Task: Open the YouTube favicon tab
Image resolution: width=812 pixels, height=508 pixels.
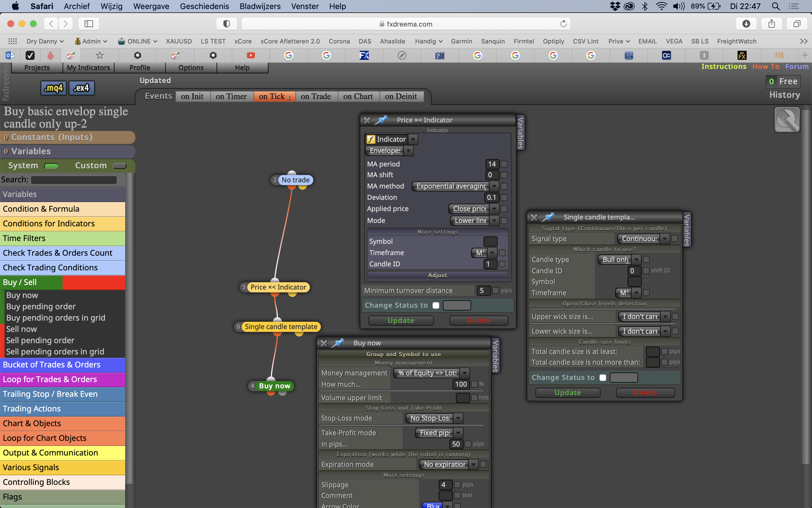Action: 251,55
